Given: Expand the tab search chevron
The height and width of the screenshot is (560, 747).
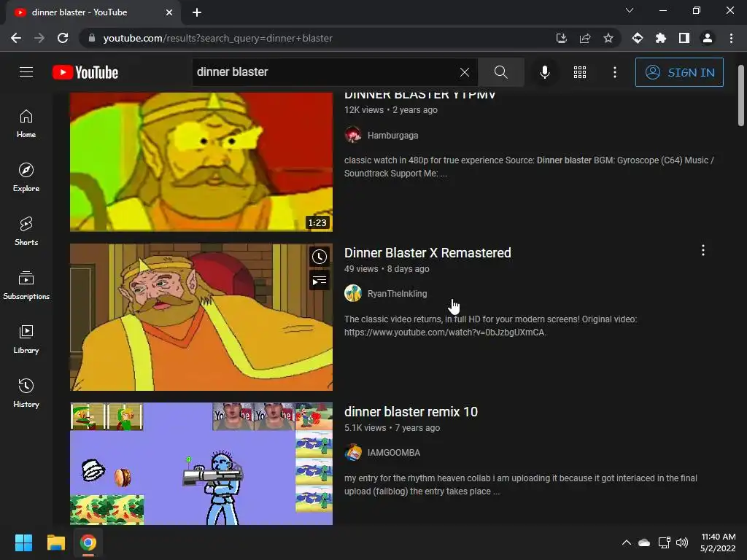Looking at the screenshot, I should click(x=630, y=10).
